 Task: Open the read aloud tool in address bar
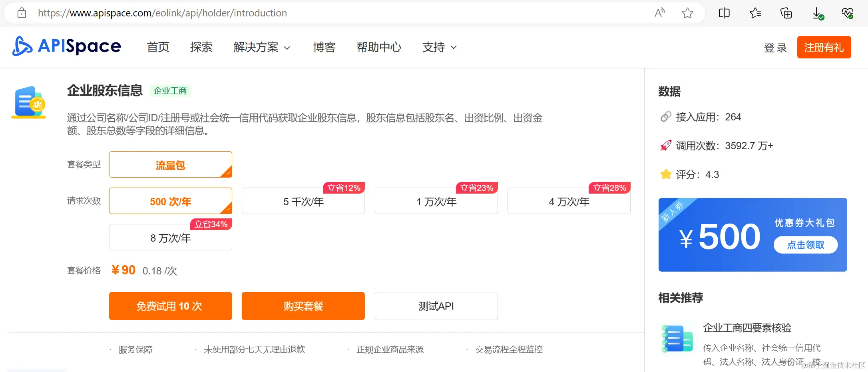click(x=660, y=13)
